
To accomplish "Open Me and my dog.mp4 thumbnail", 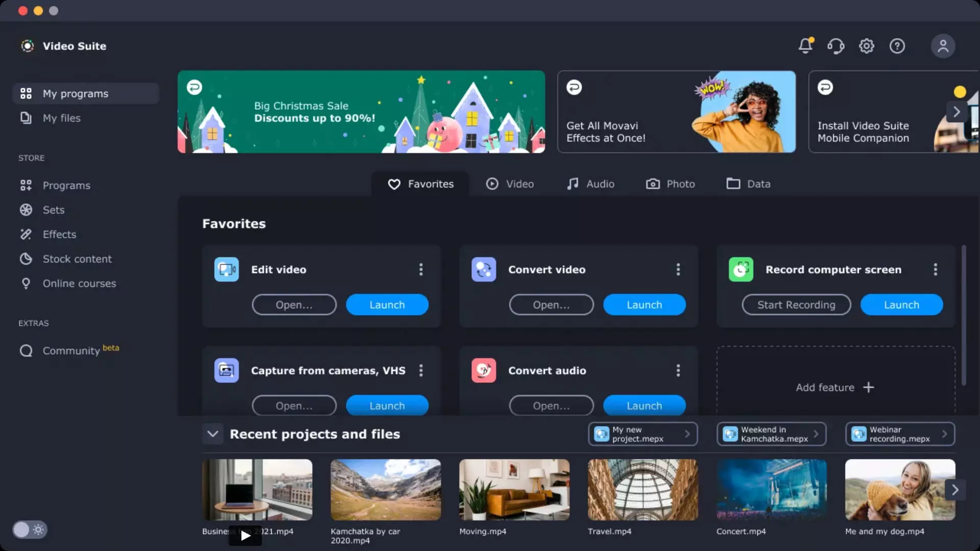I will point(900,490).
